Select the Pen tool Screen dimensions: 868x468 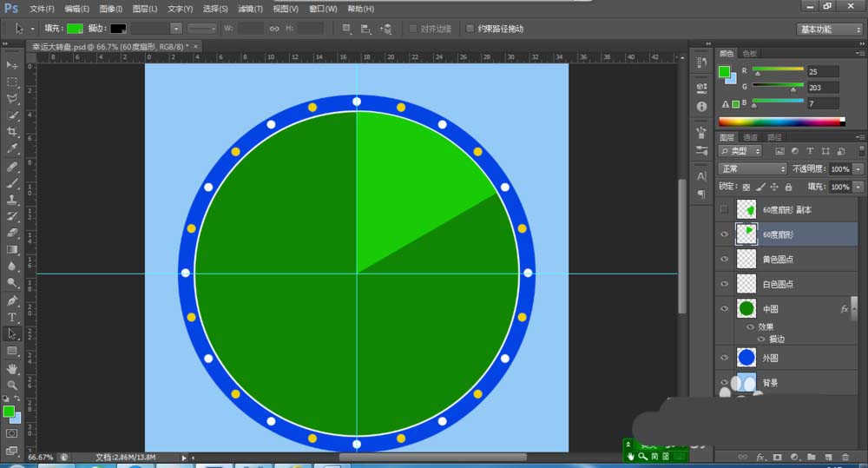pyautogui.click(x=12, y=300)
